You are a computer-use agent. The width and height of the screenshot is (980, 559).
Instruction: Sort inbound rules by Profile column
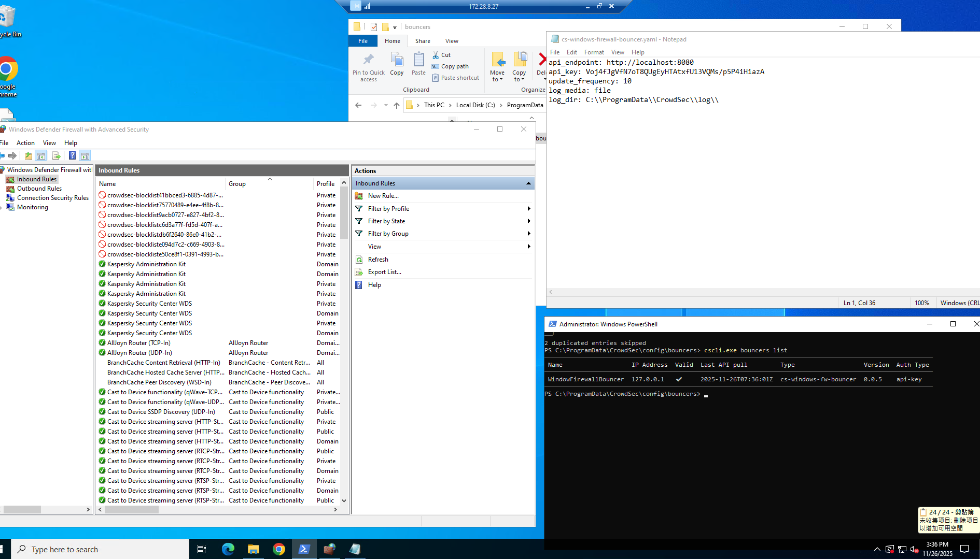pos(326,184)
